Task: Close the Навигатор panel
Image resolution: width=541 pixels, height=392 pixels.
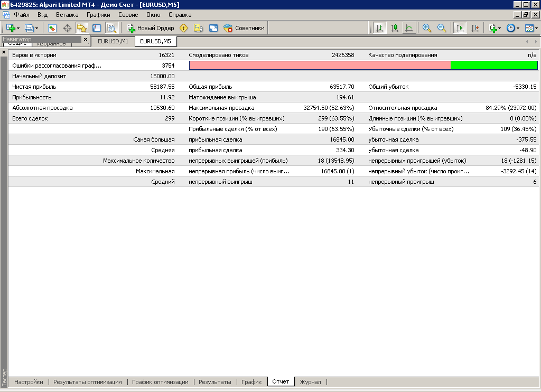Action: 86,39
